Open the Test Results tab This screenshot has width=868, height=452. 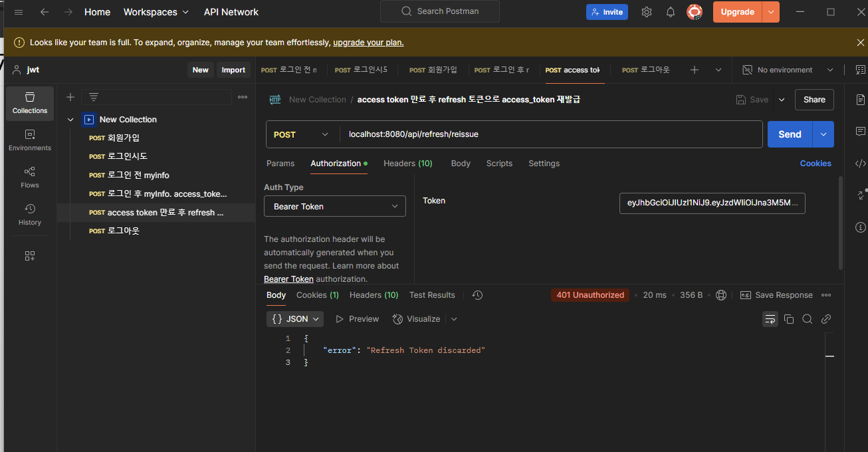tap(432, 295)
